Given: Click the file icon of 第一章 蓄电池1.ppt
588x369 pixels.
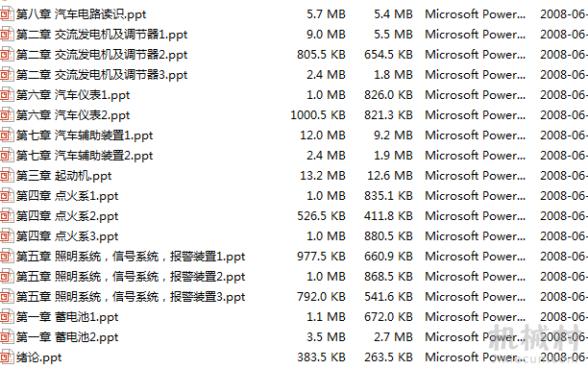Looking at the screenshot, I should (x=7, y=317).
